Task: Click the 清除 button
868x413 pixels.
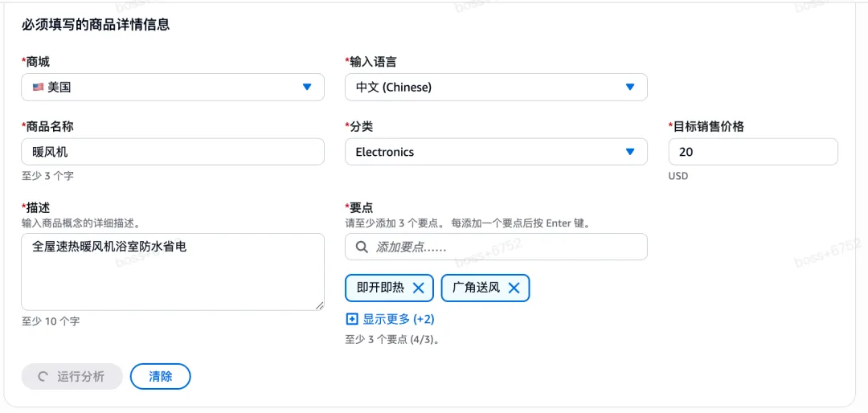Action: click(x=161, y=377)
